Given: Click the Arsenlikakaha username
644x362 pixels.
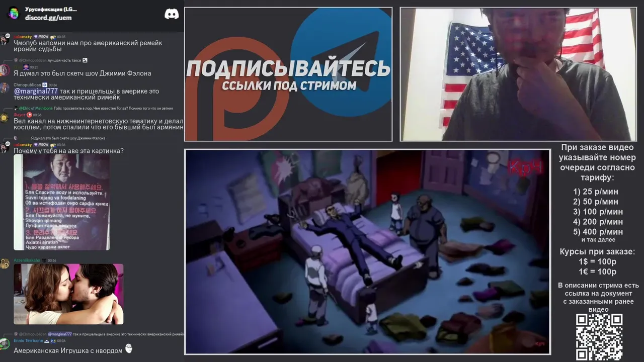Looking at the screenshot, I should 27,260.
